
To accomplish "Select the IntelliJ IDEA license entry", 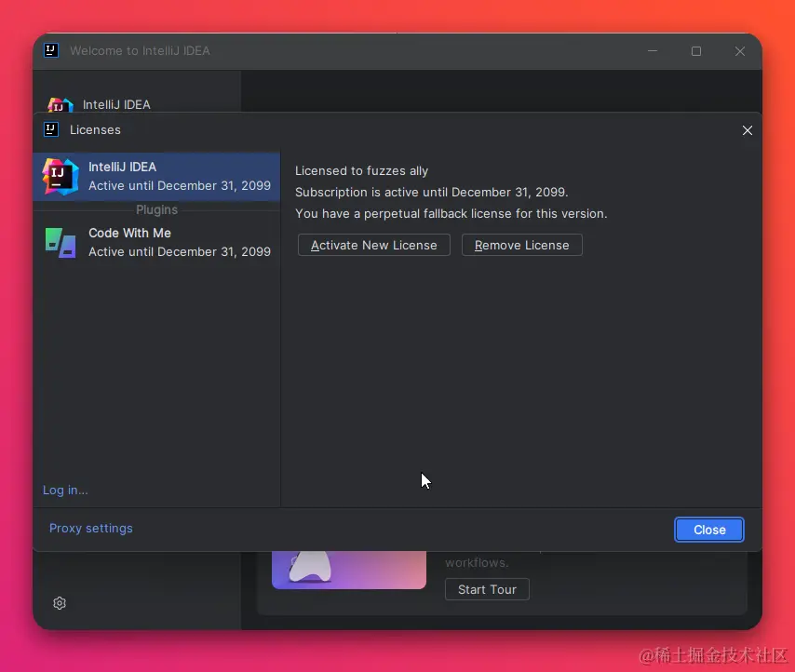I will (x=156, y=176).
